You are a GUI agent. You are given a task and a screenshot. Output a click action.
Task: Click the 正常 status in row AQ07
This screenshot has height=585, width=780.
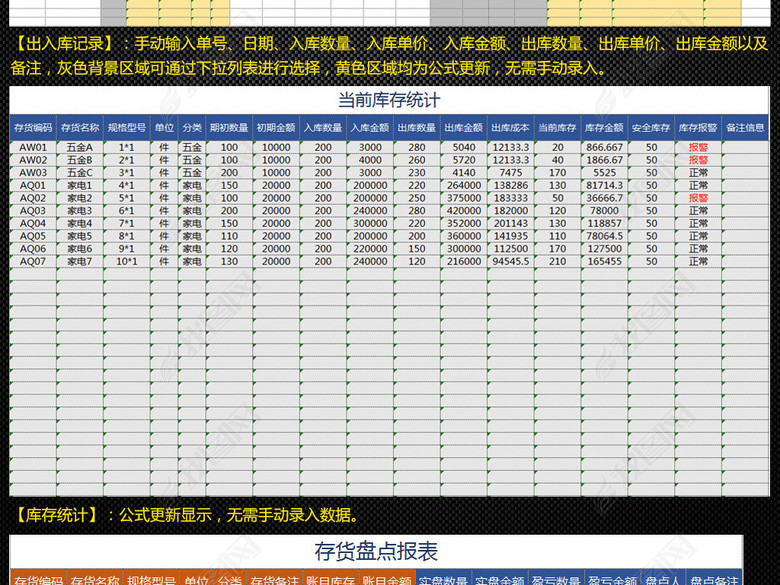point(698,262)
